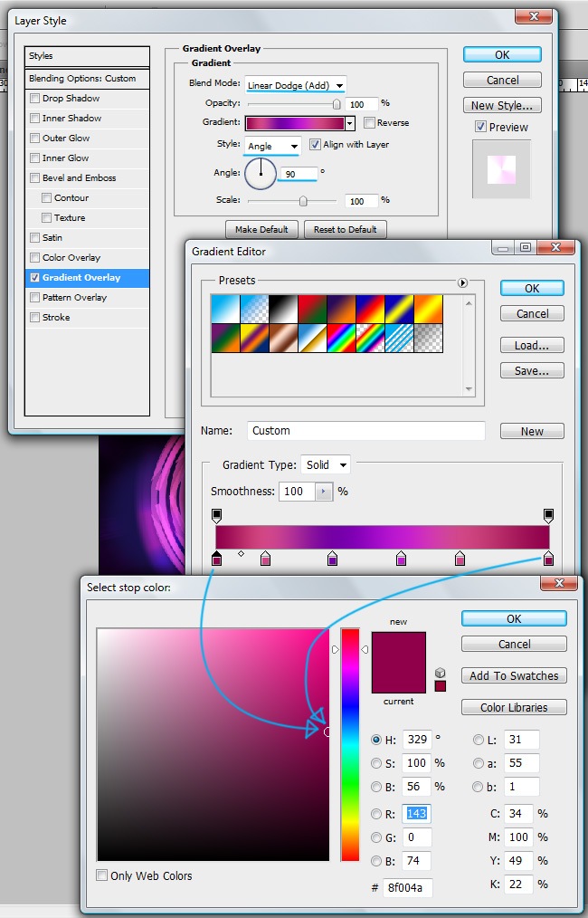Pick the transparent stripes gradient preset
The height and width of the screenshot is (918, 588).
(x=399, y=339)
